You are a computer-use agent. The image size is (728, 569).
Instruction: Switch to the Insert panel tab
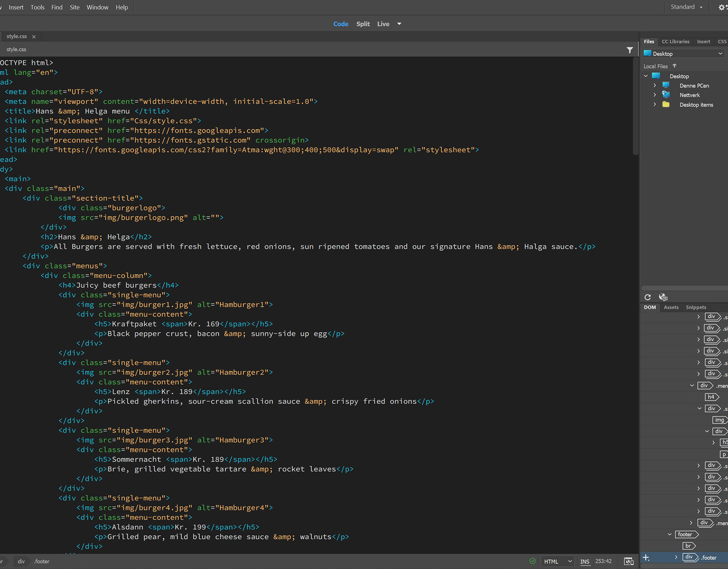pyautogui.click(x=704, y=41)
